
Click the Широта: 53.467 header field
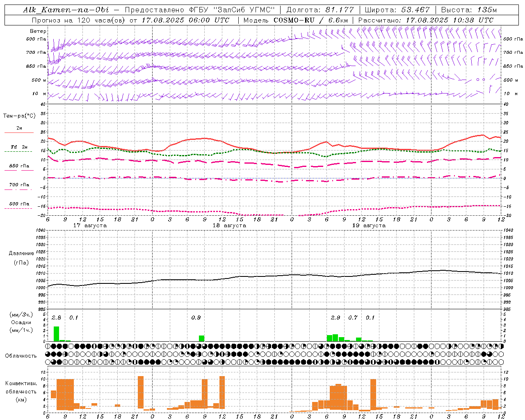pos(397,10)
